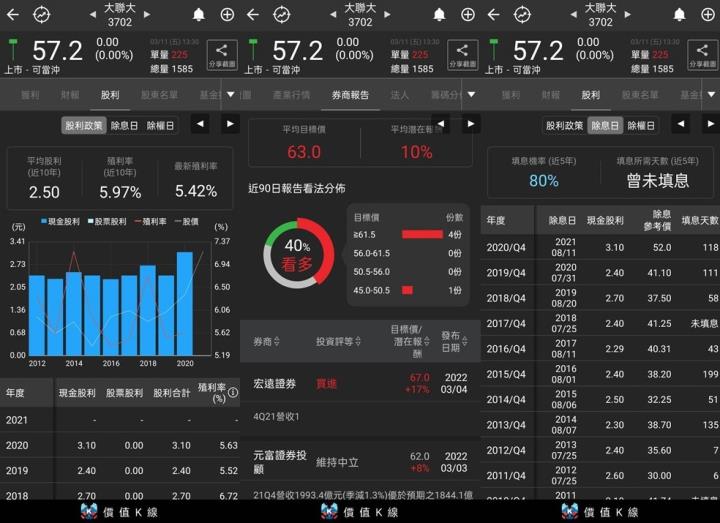Tap right page arrow beside 除權日 segment, 除息日 screen

click(x=710, y=124)
